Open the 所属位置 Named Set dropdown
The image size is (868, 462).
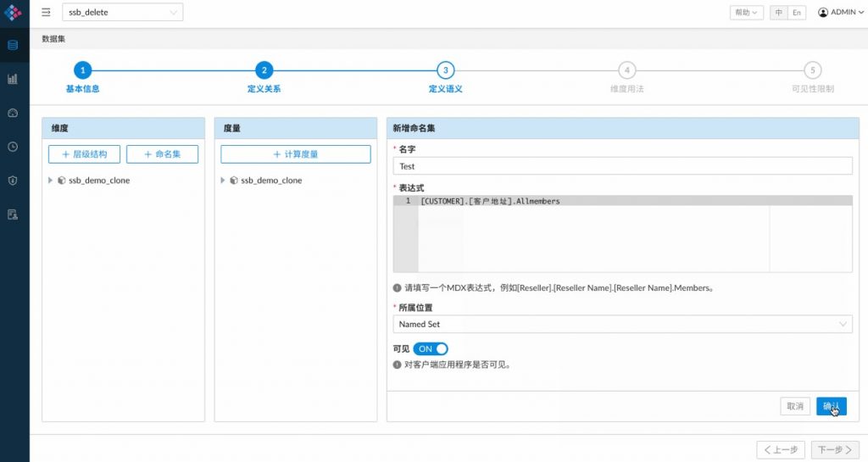tap(623, 324)
